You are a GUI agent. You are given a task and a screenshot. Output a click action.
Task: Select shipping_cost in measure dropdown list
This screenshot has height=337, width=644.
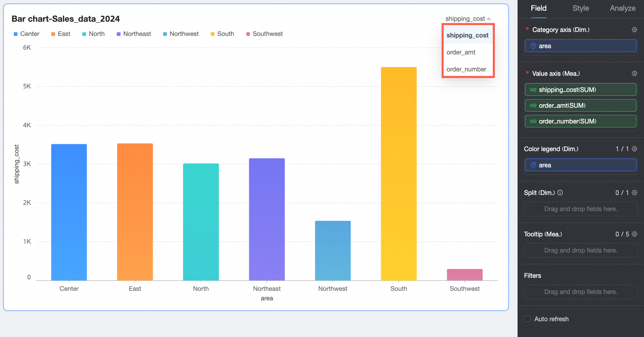pyautogui.click(x=467, y=35)
